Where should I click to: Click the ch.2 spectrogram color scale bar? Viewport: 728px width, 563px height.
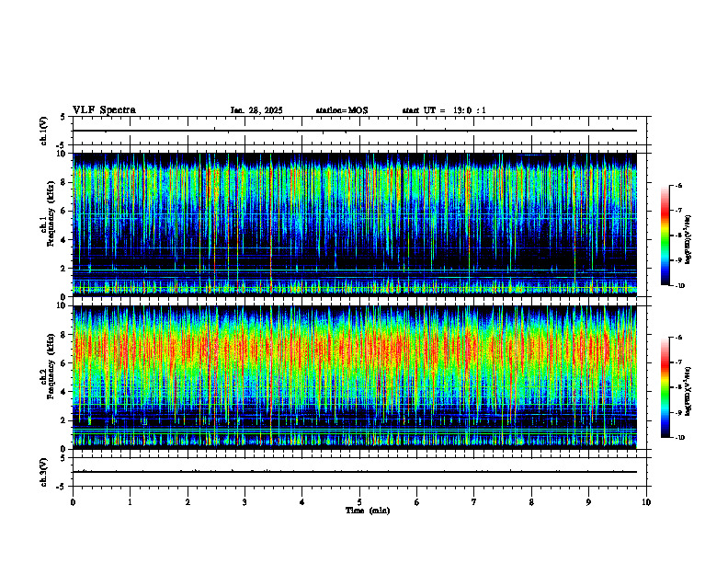tap(665, 387)
